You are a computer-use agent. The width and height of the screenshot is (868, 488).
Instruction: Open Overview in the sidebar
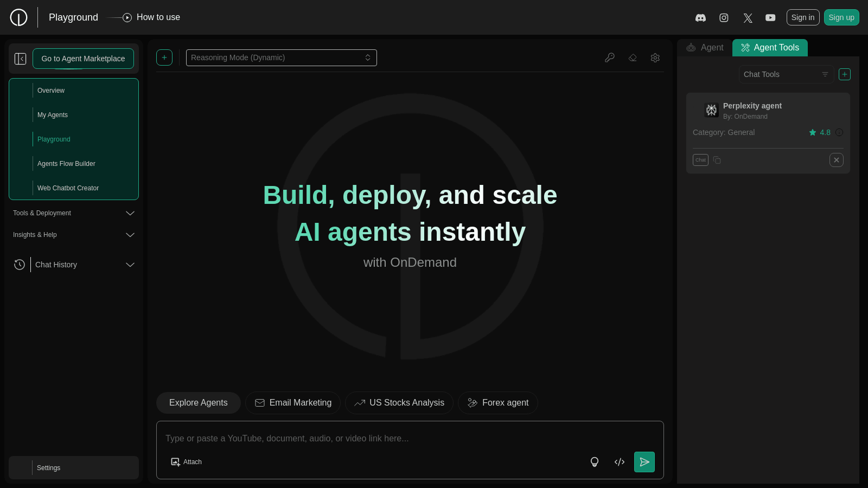coord(51,91)
